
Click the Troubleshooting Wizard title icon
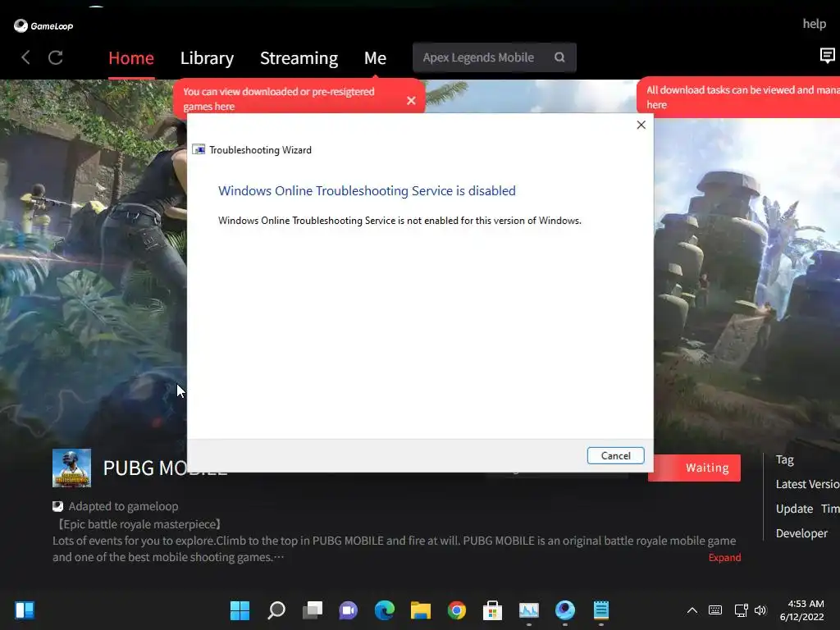(x=199, y=149)
